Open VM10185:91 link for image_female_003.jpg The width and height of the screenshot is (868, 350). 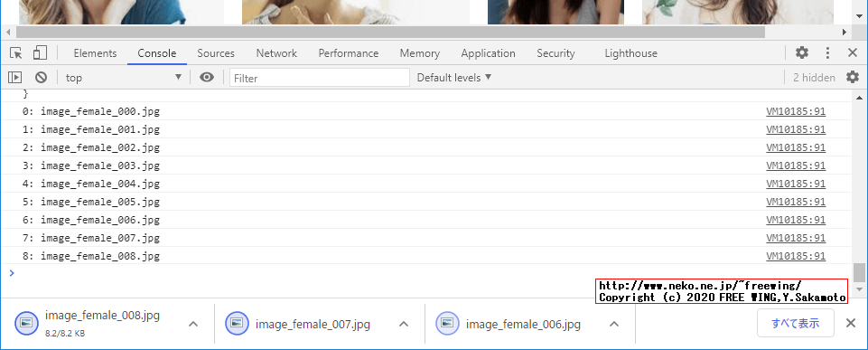(x=796, y=166)
